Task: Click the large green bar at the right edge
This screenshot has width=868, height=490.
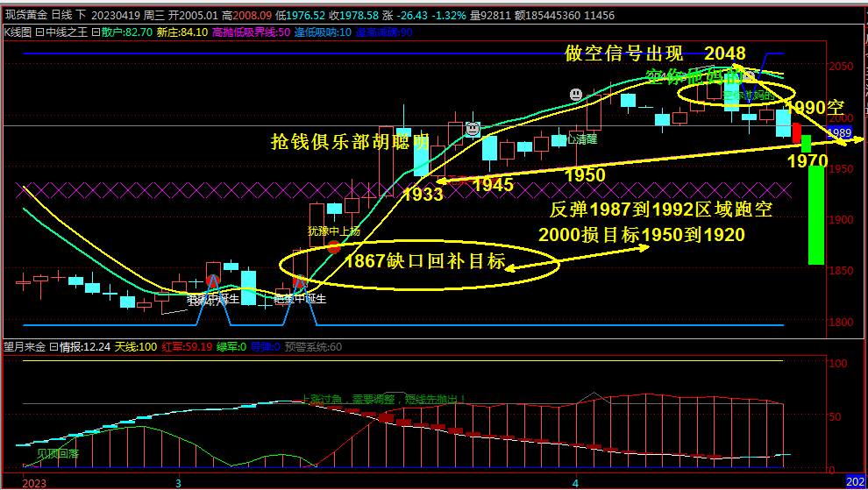Action: (815, 215)
